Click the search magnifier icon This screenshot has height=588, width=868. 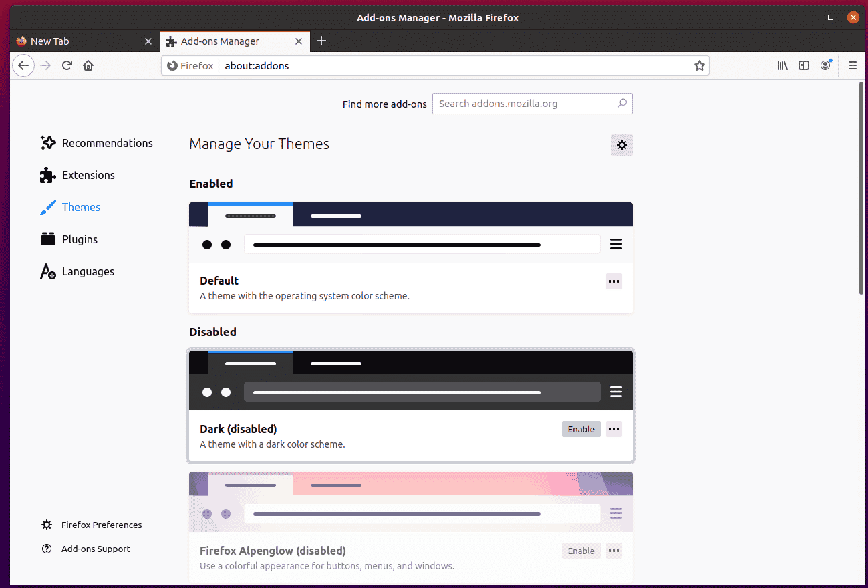[x=622, y=104]
